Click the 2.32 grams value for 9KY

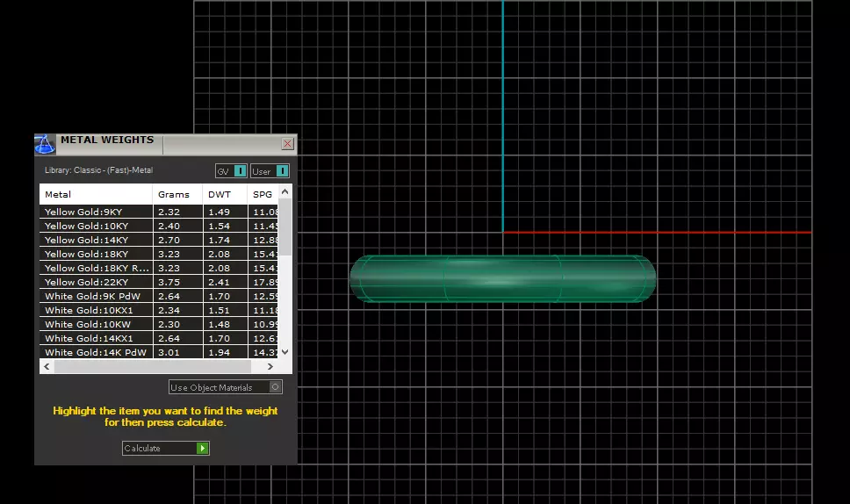click(169, 212)
